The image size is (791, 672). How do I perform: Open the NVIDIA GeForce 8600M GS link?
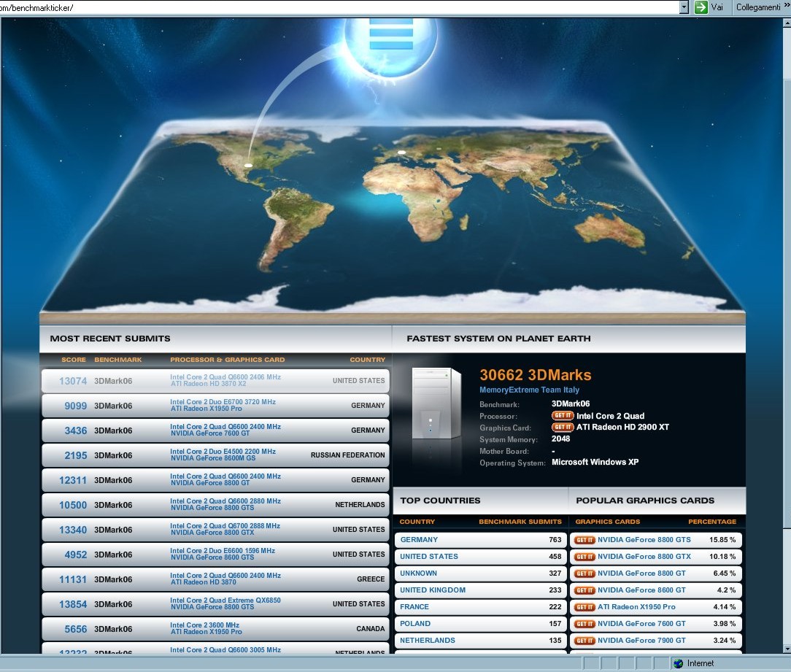(213, 458)
